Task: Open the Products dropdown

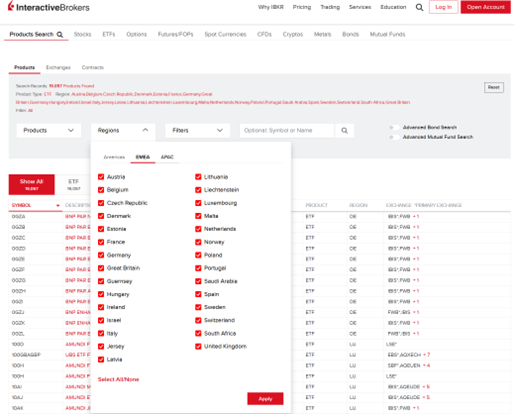Action: [49, 130]
